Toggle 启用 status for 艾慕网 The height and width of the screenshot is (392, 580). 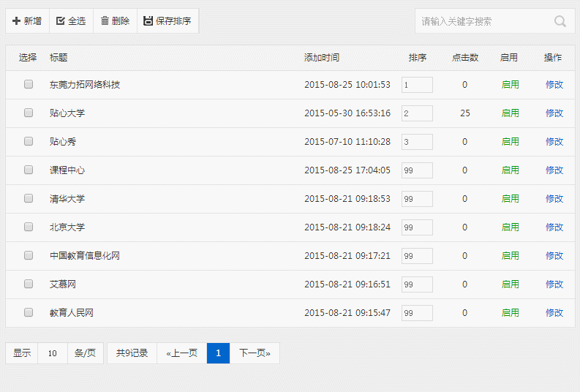(510, 284)
